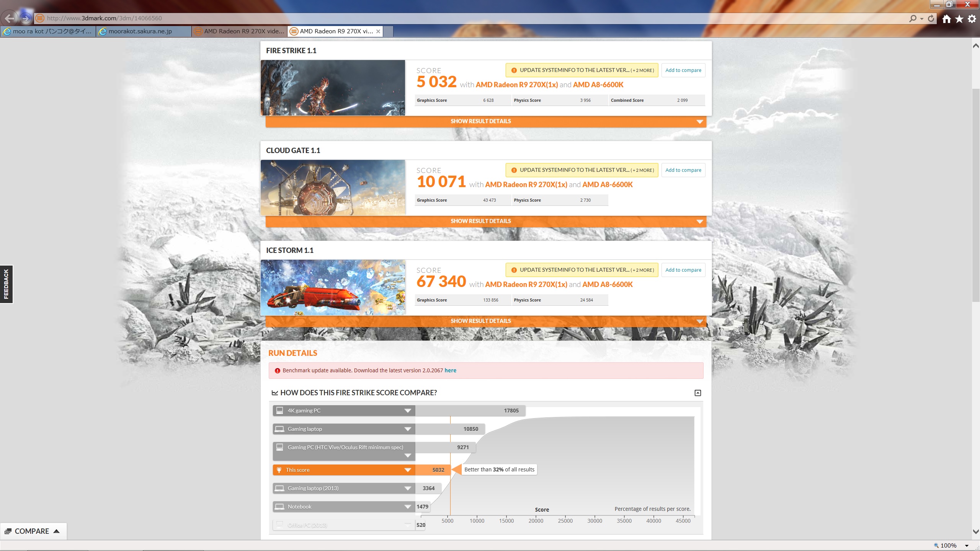Click Ice Storm Physics Score 24 584
The width and height of the screenshot is (980, 551).
(586, 300)
